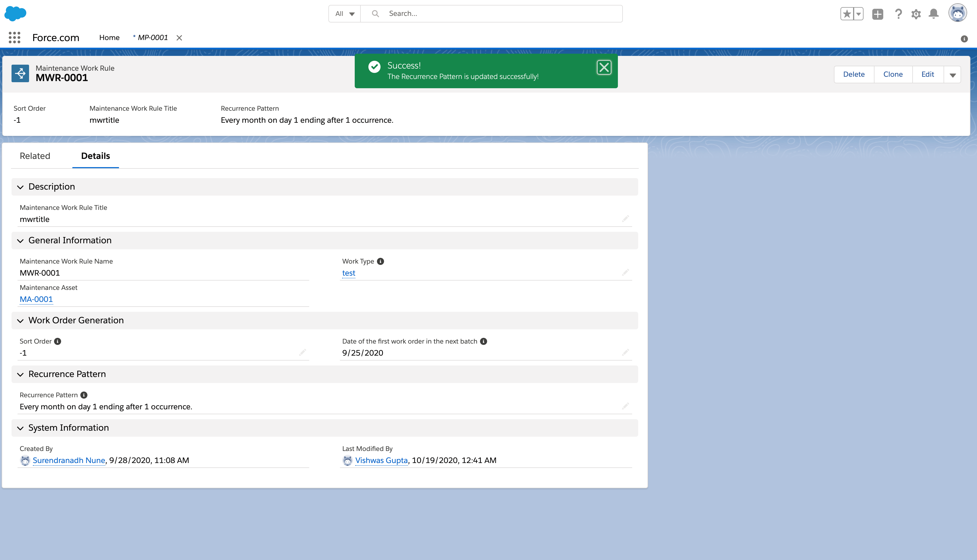The height and width of the screenshot is (560, 977).
Task: Click the Favorites star icon
Action: click(x=847, y=14)
